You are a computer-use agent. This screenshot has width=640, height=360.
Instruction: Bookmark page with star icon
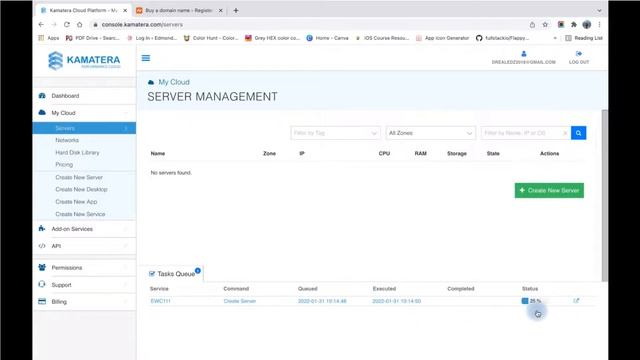(x=545, y=24)
